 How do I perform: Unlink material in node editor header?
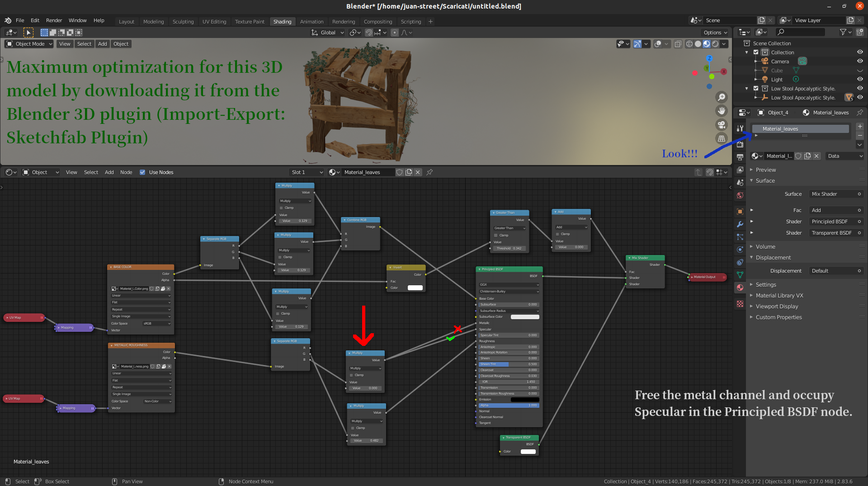[418, 172]
